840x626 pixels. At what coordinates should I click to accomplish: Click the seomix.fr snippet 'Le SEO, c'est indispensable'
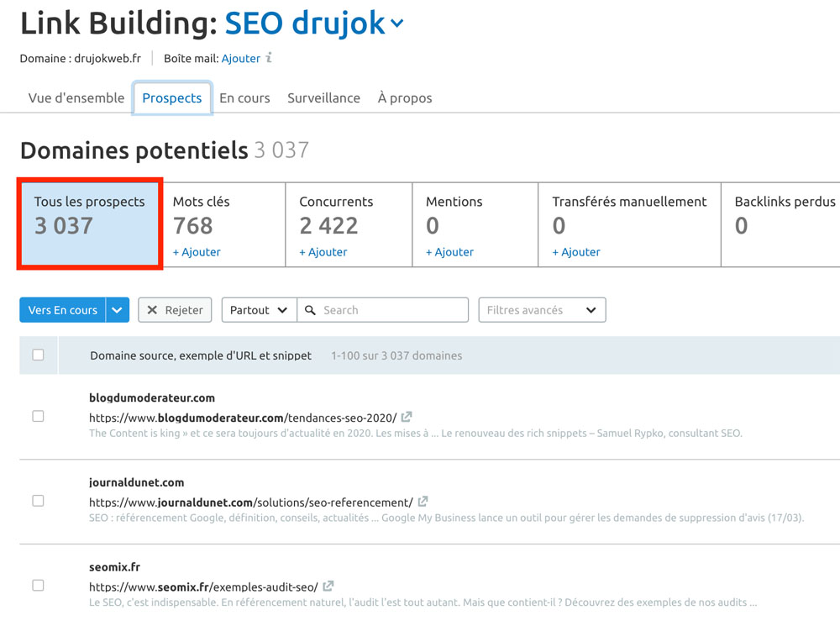[x=423, y=602]
